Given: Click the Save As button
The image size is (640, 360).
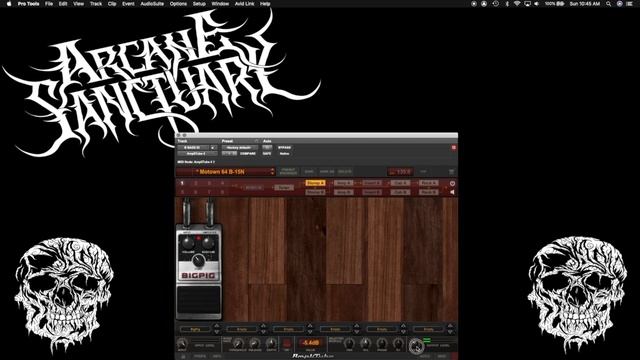Looking at the screenshot, I should click(x=327, y=172).
